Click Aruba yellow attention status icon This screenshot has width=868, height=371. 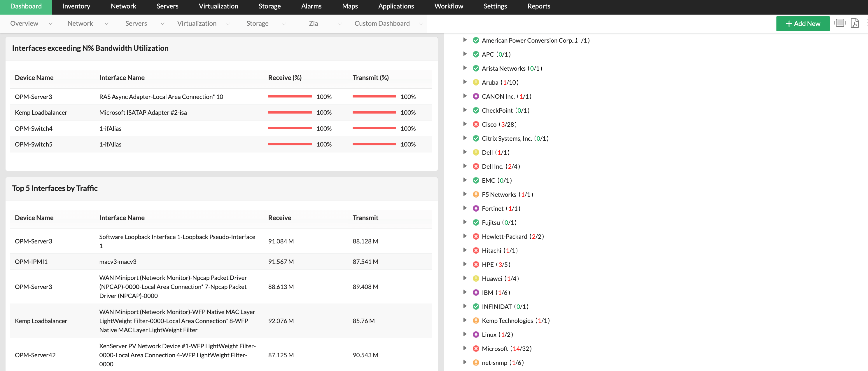[476, 82]
